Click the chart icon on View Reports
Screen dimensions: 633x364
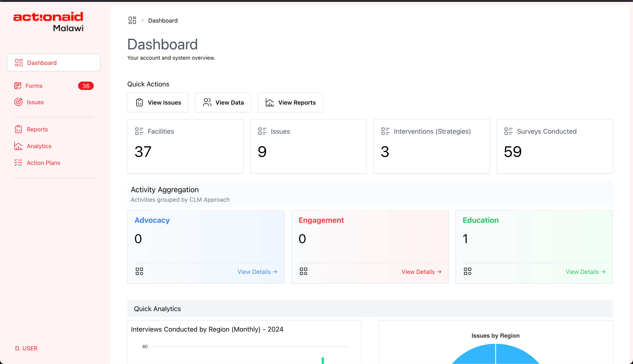(270, 103)
